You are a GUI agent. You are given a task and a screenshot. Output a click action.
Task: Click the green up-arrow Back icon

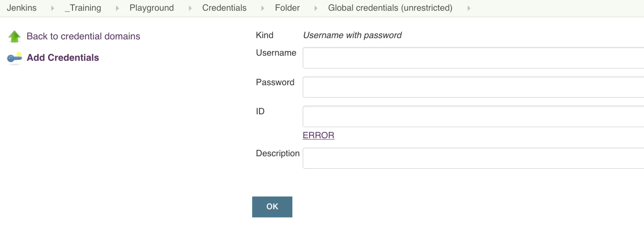point(14,36)
